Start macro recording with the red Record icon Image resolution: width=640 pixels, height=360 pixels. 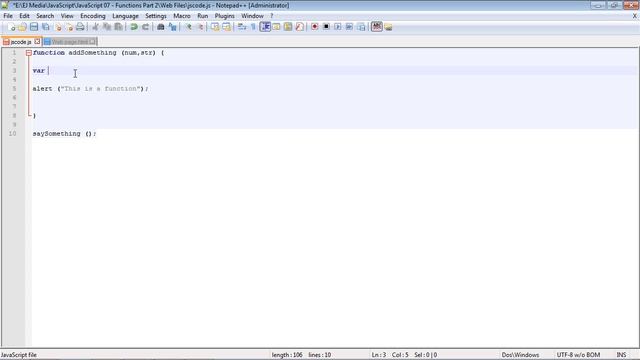point(315,27)
